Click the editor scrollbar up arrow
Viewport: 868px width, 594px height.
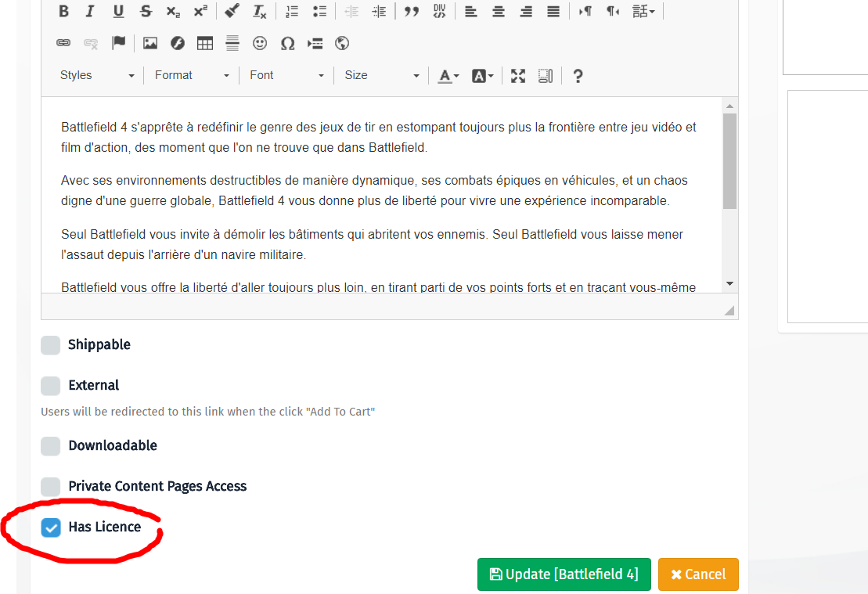(x=729, y=106)
